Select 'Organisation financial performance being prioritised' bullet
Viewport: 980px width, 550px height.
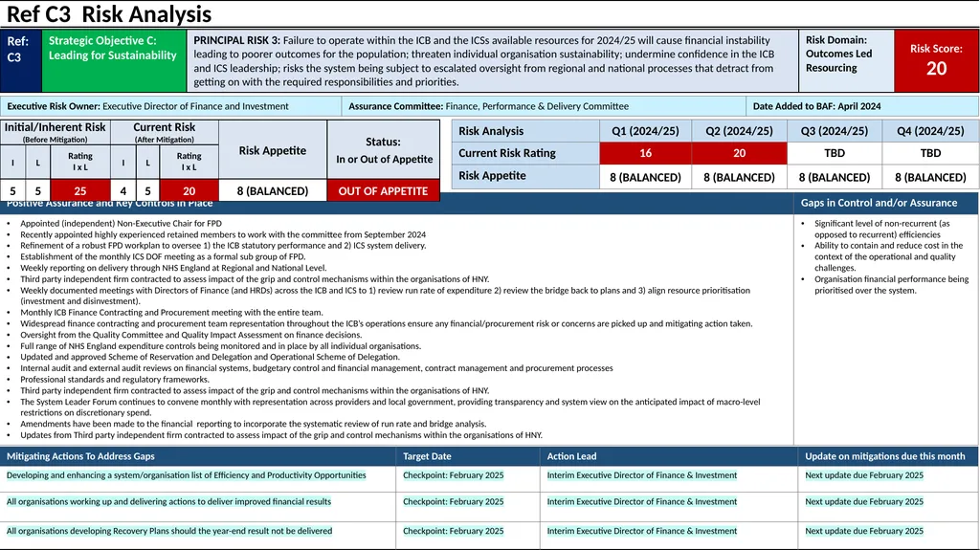[x=891, y=284]
